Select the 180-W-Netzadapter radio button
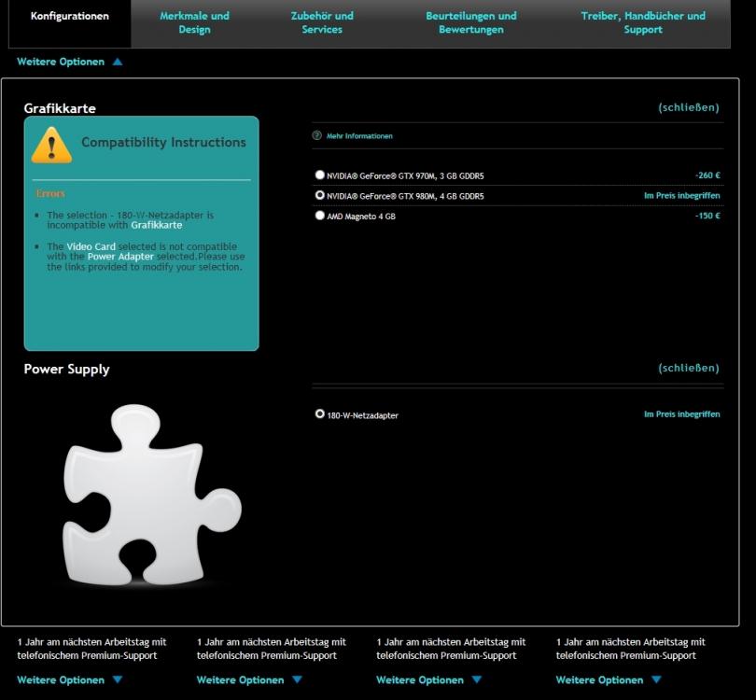The width and height of the screenshot is (756, 700). (320, 413)
